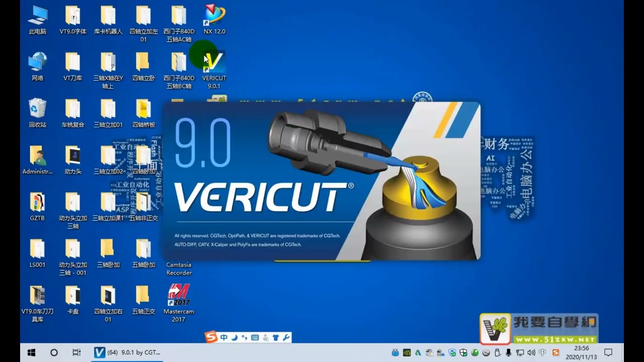
Task: Select the 五轴正交 folder
Action: click(143, 300)
